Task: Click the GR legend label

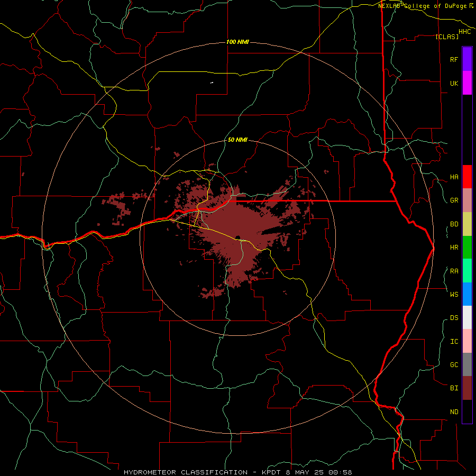Action: click(x=454, y=200)
